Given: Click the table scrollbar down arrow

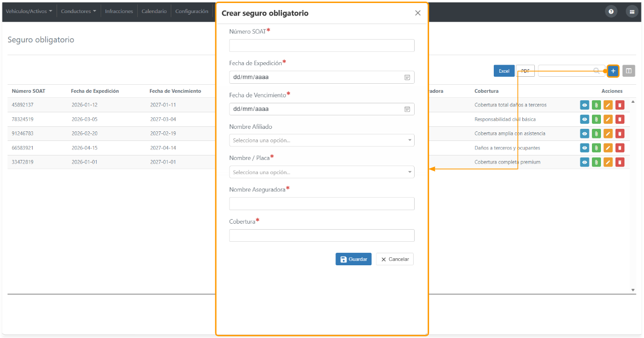Looking at the screenshot, I should (x=632, y=290).
